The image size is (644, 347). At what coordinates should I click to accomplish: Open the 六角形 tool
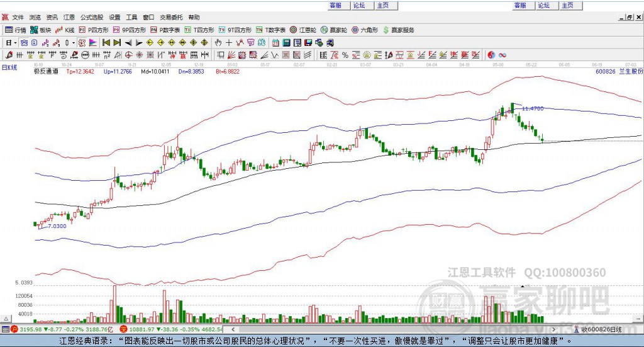pos(365,30)
